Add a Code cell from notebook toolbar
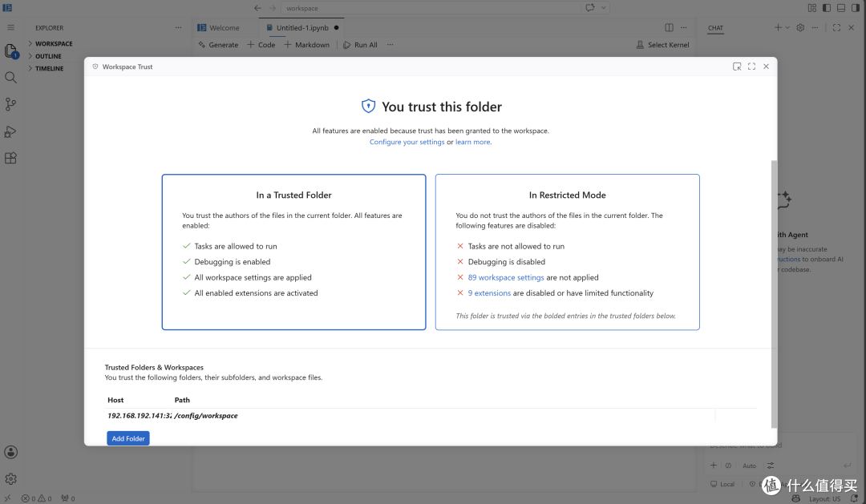The height and width of the screenshot is (504, 866). [x=261, y=45]
